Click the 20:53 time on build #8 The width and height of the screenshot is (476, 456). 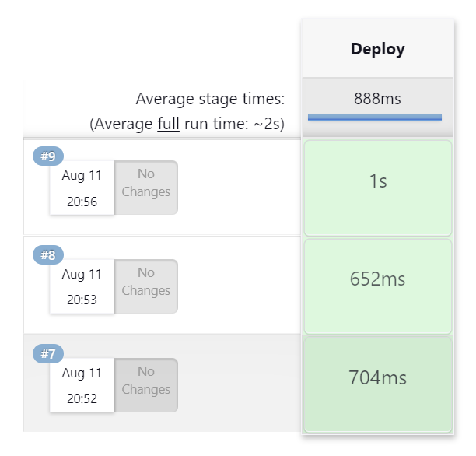pyautogui.click(x=82, y=300)
